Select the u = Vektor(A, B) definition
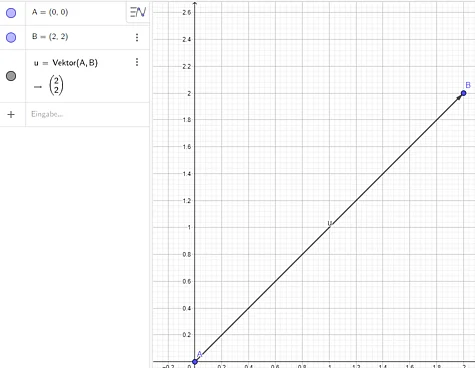This screenshot has width=475, height=368. tap(66, 63)
